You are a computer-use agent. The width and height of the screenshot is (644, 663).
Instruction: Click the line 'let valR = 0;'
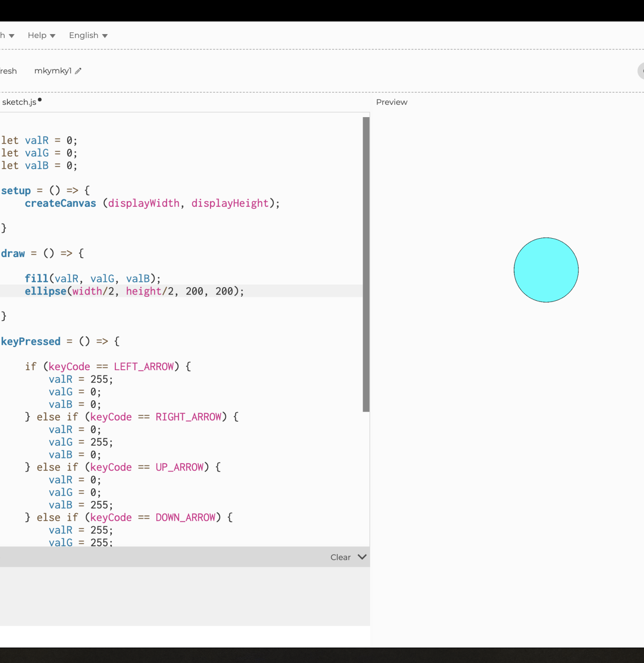[39, 140]
